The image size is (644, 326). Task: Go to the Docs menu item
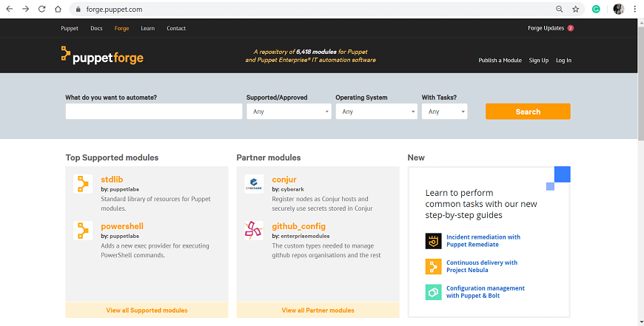coord(96,28)
